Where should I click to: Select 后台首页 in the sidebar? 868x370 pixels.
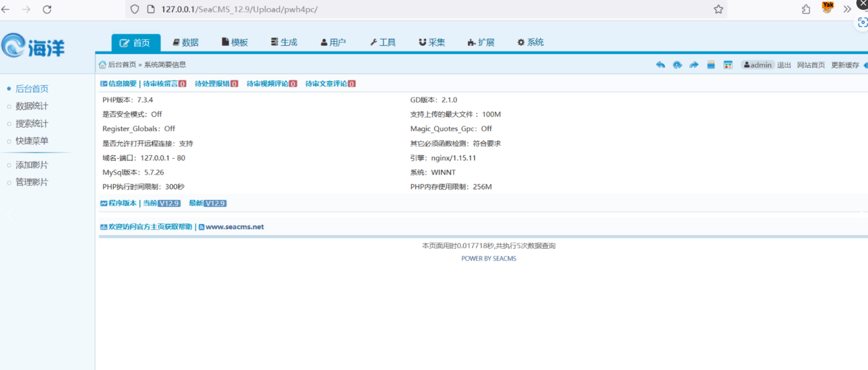point(32,89)
